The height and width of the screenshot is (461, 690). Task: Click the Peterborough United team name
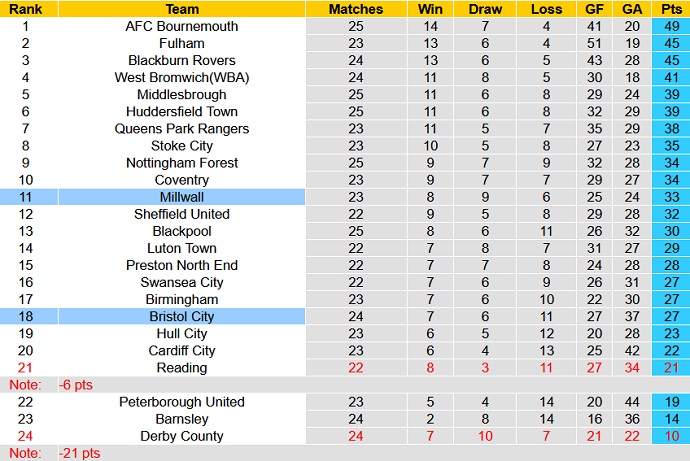(181, 402)
